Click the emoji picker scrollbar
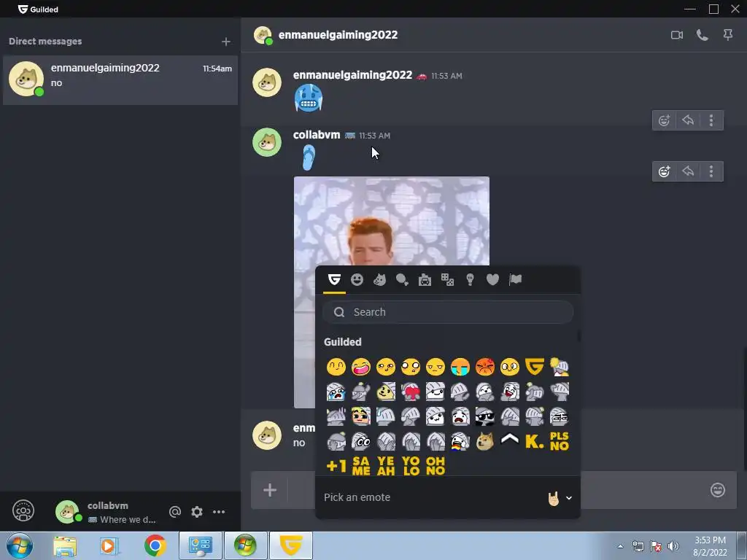This screenshot has width=747, height=560. click(x=578, y=336)
